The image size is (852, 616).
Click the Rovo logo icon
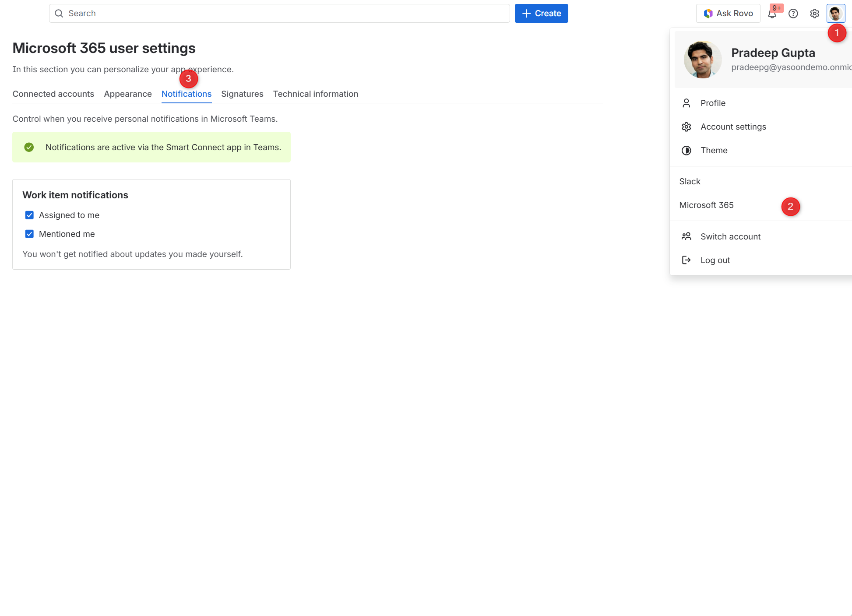click(708, 14)
